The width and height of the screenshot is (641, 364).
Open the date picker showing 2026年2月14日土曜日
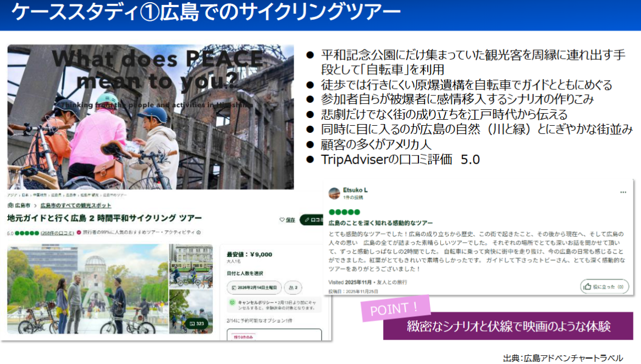[254, 287]
